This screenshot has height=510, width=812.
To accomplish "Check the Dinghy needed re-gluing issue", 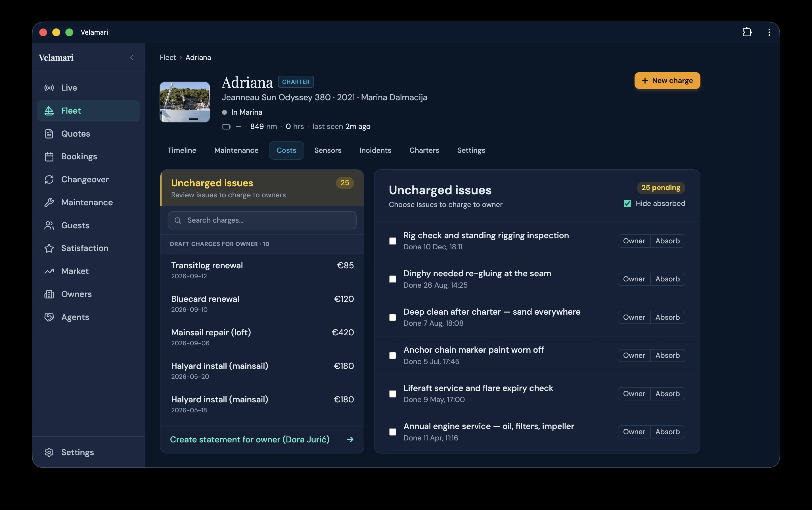I will tap(392, 279).
